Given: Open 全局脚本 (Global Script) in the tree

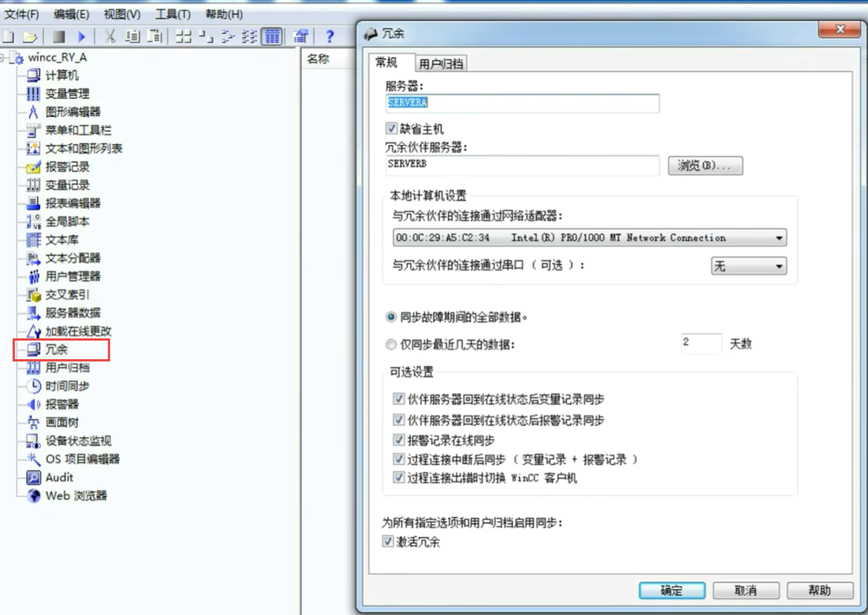Looking at the screenshot, I should pyautogui.click(x=67, y=221).
